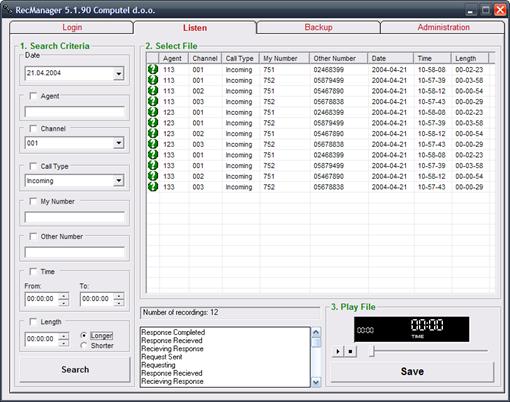Click green icon of agent 133 channel 003 row
The width and height of the screenshot is (510, 402).
pos(153,187)
